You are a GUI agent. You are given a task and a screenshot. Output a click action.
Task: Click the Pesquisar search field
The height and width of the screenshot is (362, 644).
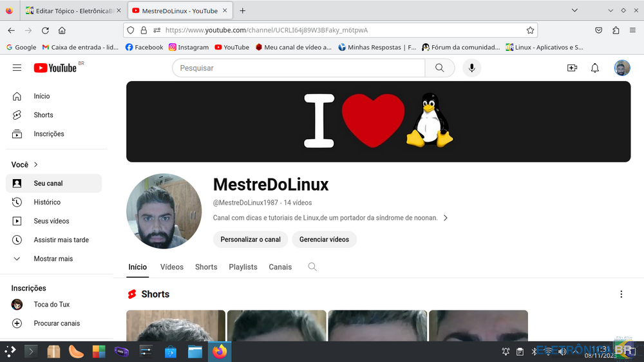pyautogui.click(x=298, y=68)
